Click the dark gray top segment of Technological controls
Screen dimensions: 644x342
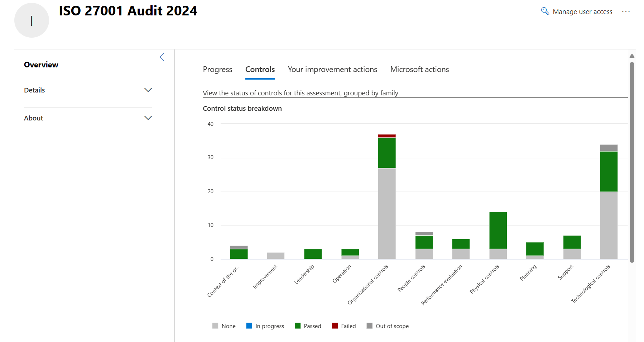609,148
